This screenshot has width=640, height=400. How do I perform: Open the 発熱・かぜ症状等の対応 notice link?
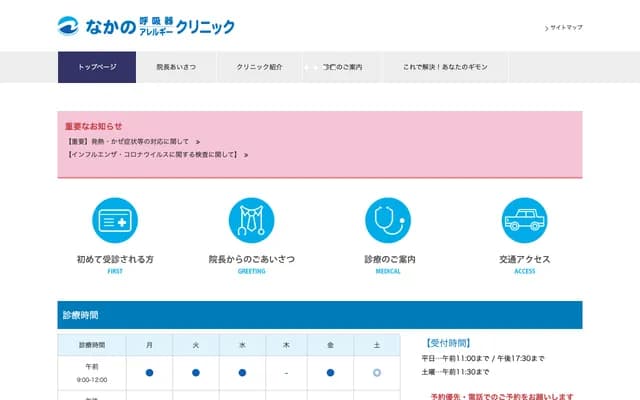pos(133,142)
